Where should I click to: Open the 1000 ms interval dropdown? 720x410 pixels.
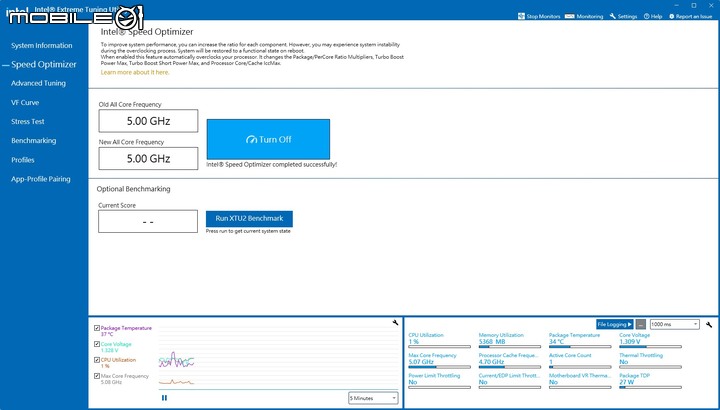[x=675, y=324]
